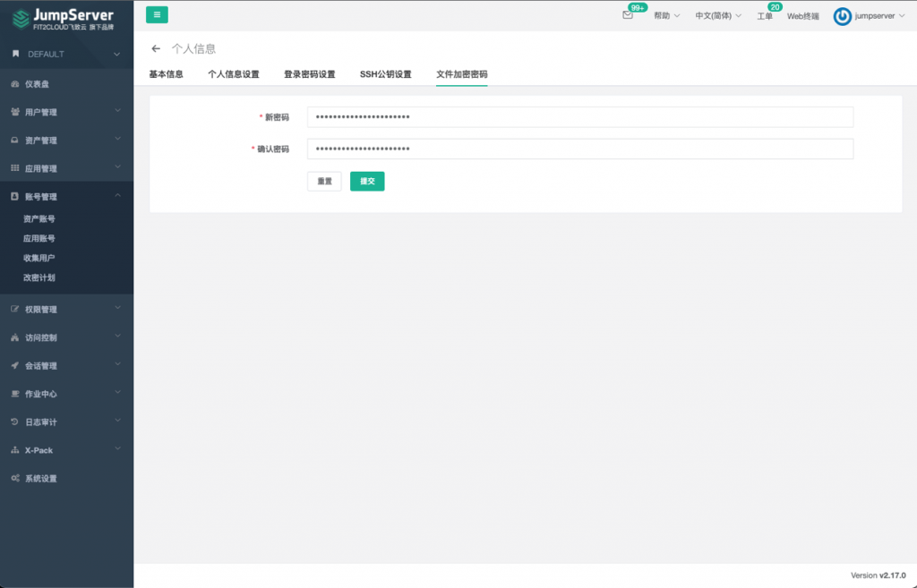
Task: Collapse 账号管理 menu chevron
Action: pyautogui.click(x=117, y=195)
